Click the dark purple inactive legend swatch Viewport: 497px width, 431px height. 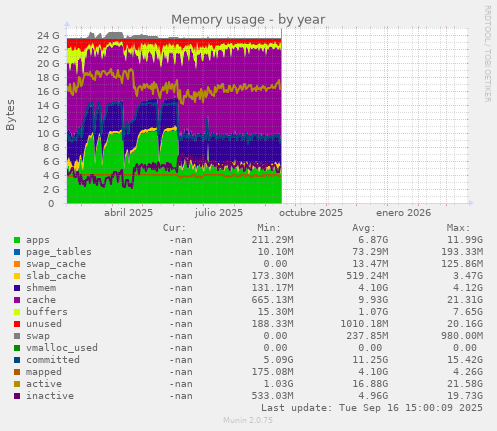pyautogui.click(x=17, y=396)
